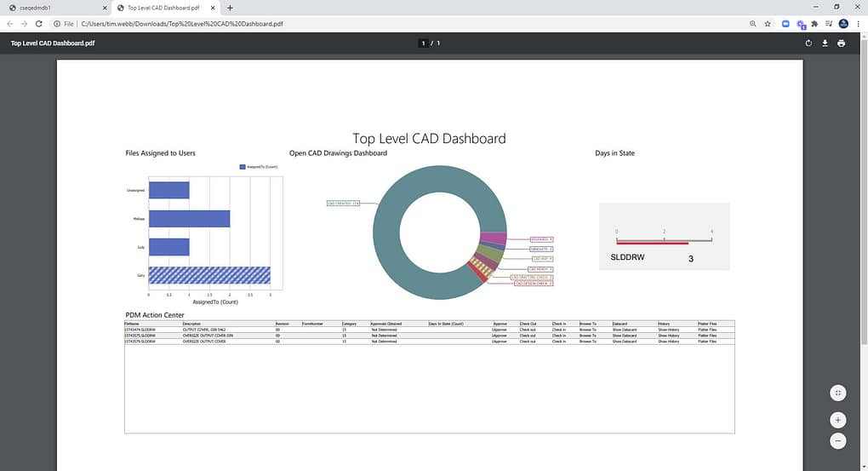Image resolution: width=868 pixels, height=471 pixels.
Task: Click the Gary striped bar in chart
Action: pos(209,275)
